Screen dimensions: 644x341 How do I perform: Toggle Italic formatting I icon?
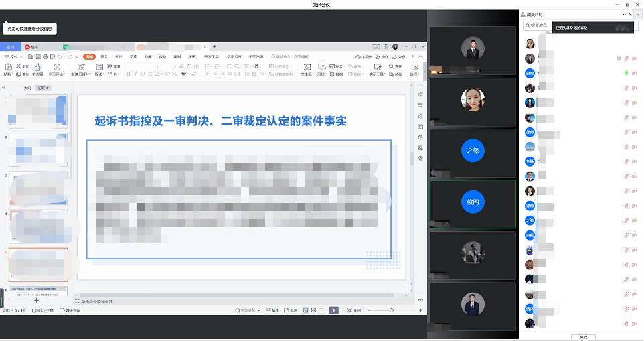tap(135, 74)
